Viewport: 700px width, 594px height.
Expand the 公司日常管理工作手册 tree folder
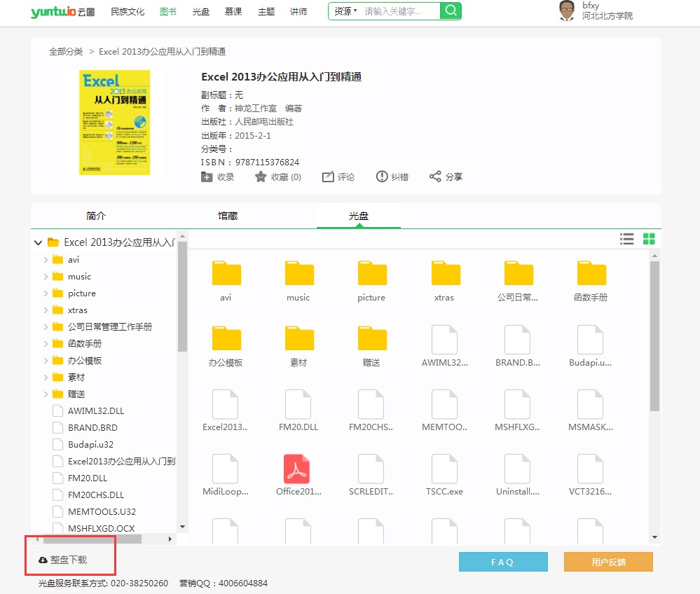point(46,326)
